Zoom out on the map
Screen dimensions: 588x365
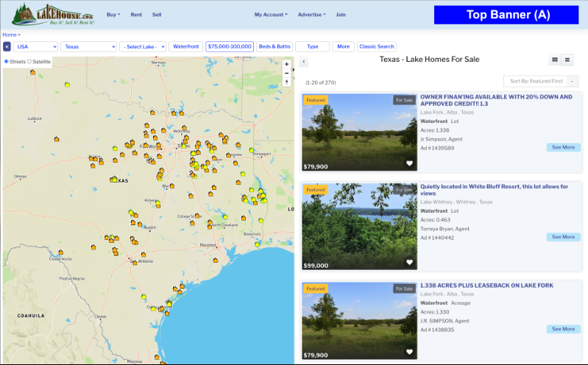click(x=286, y=73)
